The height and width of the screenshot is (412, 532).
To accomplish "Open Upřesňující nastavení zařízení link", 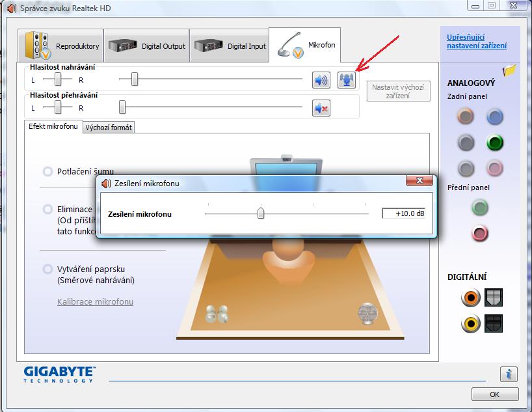I will click(476, 42).
